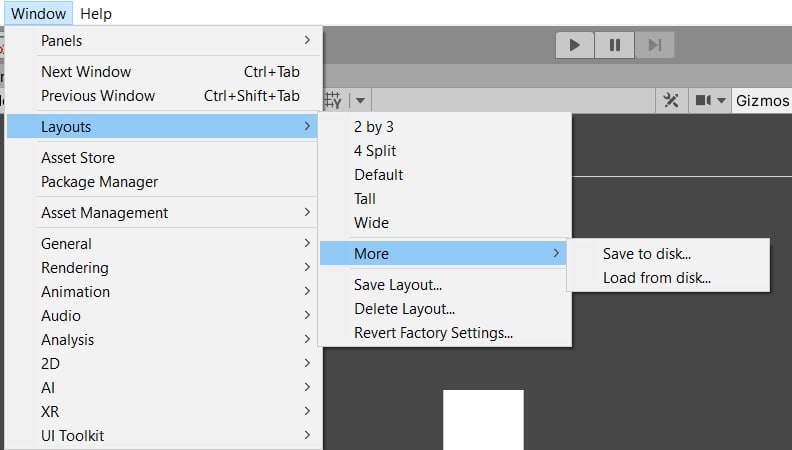Expand the Rendering submenu
The height and width of the screenshot is (450, 792).
(x=164, y=267)
